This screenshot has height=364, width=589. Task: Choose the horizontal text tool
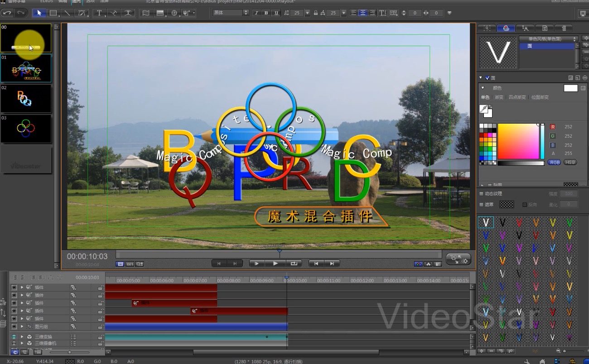pos(99,13)
